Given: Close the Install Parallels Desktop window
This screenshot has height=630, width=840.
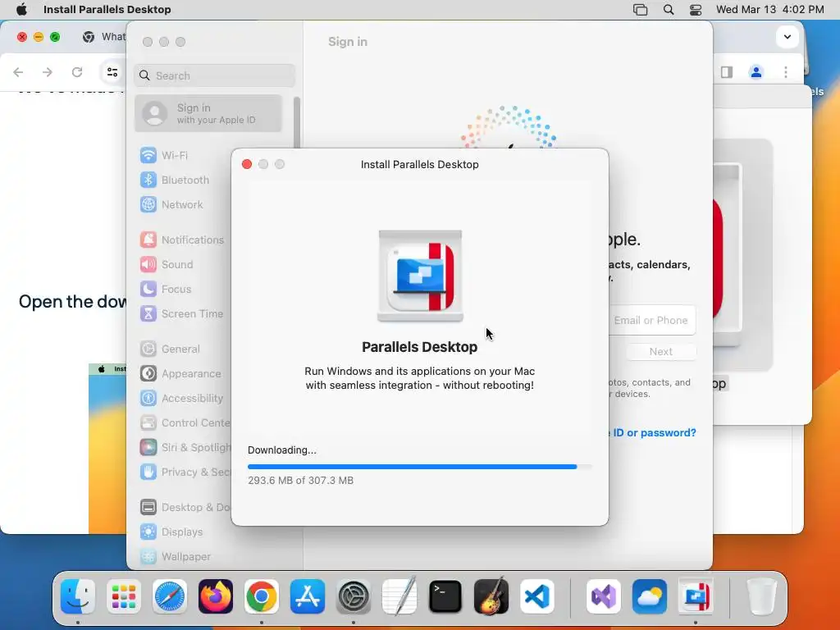Looking at the screenshot, I should 247,164.
